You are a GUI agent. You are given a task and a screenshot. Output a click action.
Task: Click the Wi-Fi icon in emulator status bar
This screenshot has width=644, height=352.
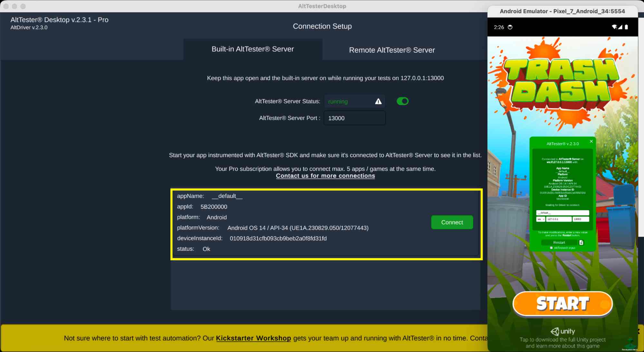[x=614, y=27]
